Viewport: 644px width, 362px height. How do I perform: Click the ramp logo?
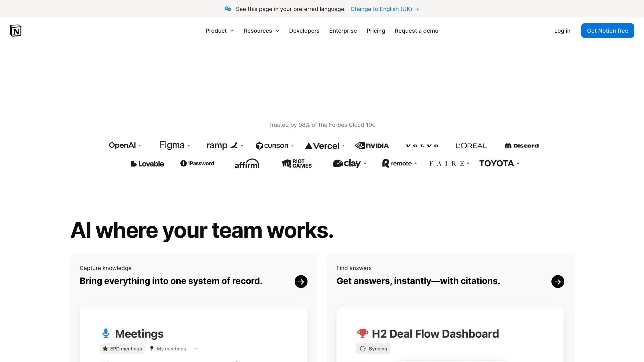click(222, 145)
